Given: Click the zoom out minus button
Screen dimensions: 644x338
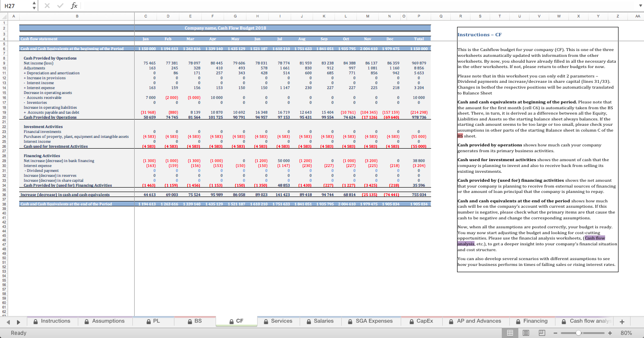Looking at the screenshot, I should point(555,333).
